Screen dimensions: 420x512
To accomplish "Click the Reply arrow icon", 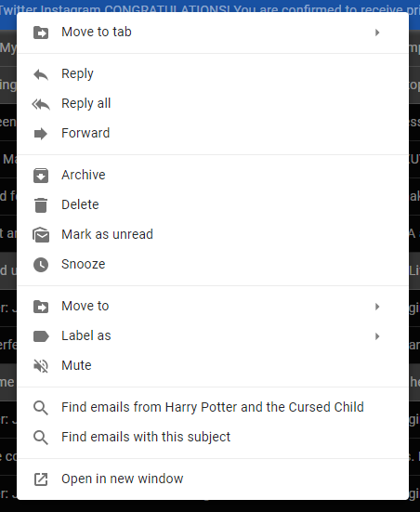I will coord(41,74).
